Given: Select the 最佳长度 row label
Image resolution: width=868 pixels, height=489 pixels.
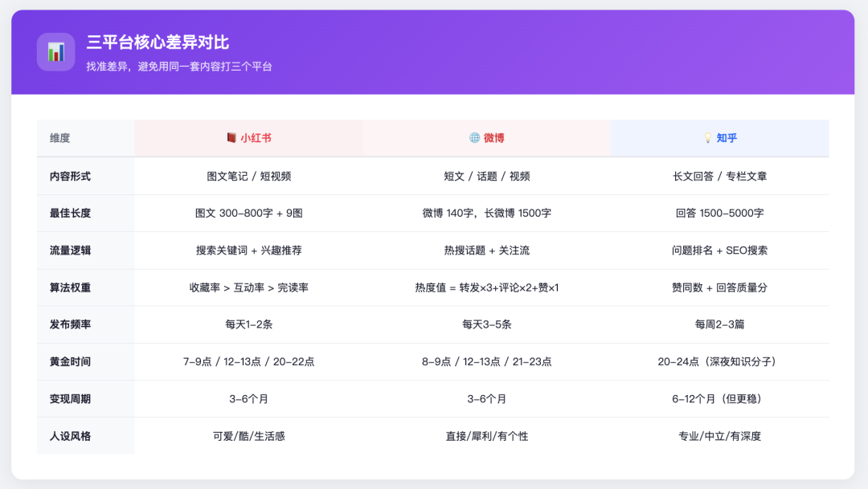Looking at the screenshot, I should pyautogui.click(x=70, y=213).
